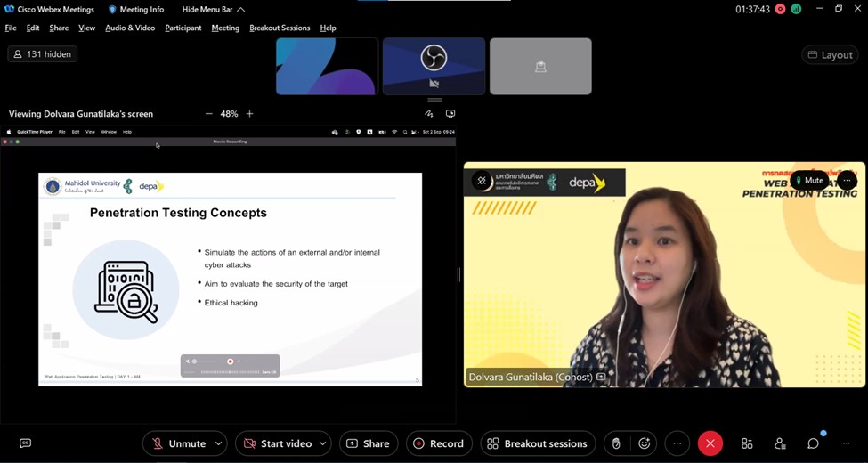Image resolution: width=868 pixels, height=463 pixels.
Task: Open more options in the control bar
Action: (677, 443)
